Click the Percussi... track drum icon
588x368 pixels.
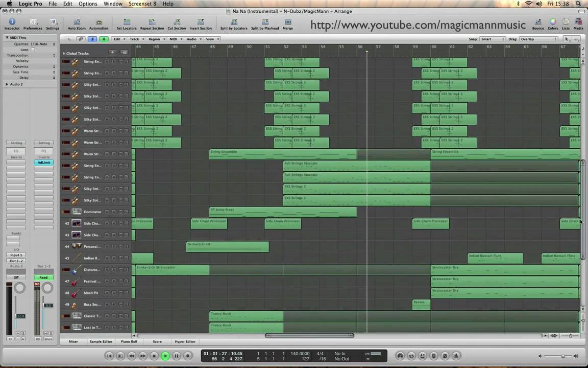click(x=77, y=246)
